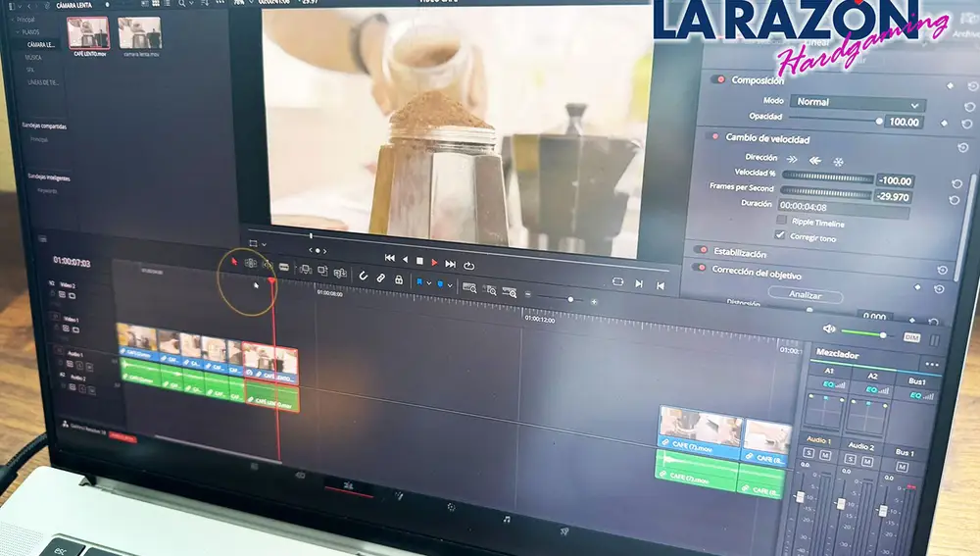Open the Modo Normal dropdown
Image resolution: width=980 pixels, height=556 pixels.
857,103
